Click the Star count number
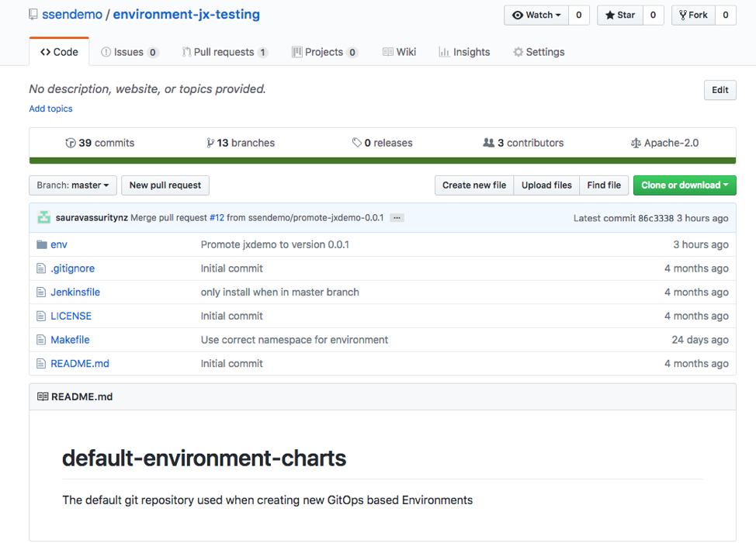Viewport: 756px width, 543px height. (654, 15)
